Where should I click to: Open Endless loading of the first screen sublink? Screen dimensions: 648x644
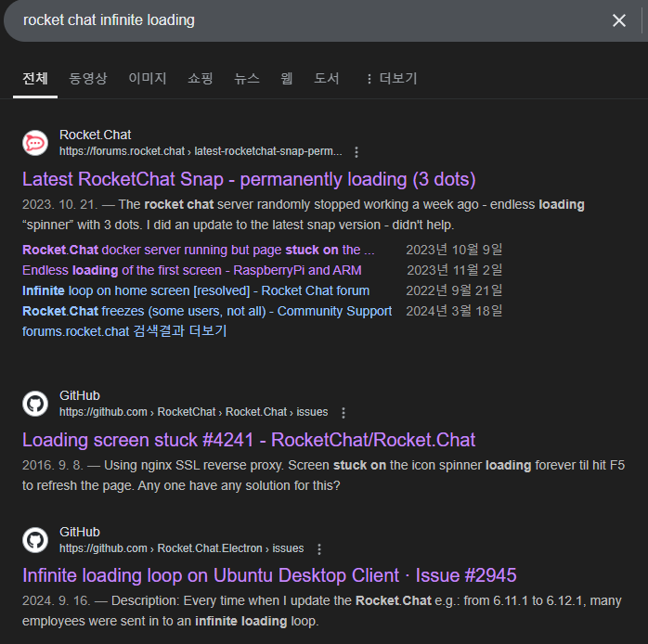(x=192, y=270)
